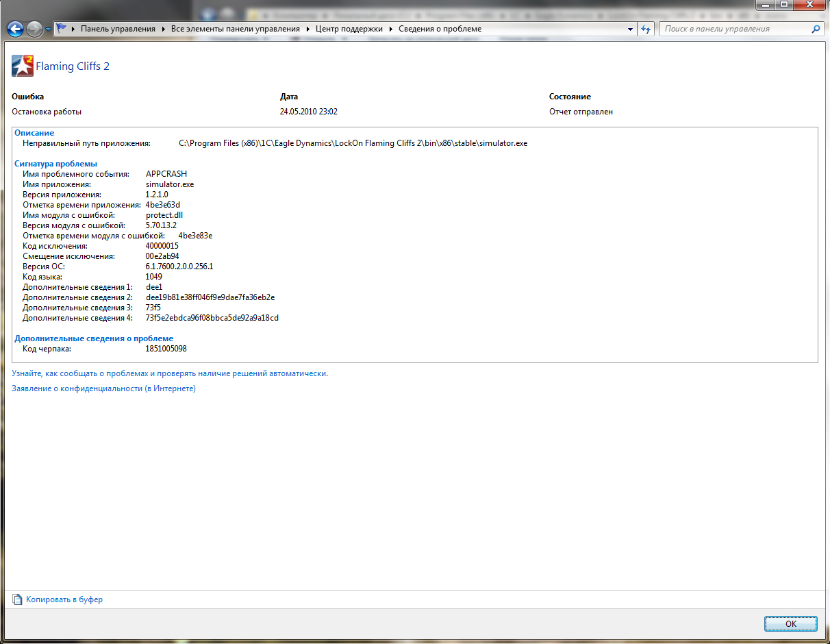The width and height of the screenshot is (830, 644).
Task: Select the simulator.exe application path text
Action: (353, 143)
